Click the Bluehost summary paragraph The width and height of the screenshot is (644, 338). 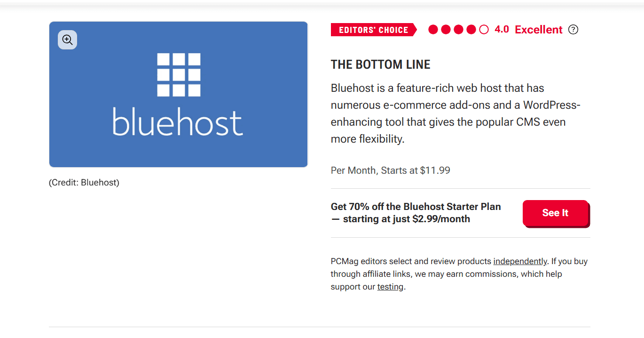[x=455, y=113]
